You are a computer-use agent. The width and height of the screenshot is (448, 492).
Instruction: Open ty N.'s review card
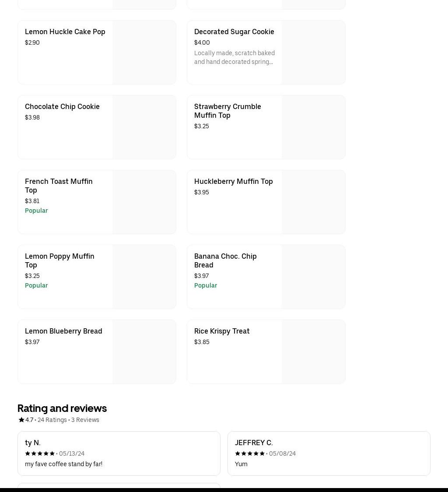[119, 453]
